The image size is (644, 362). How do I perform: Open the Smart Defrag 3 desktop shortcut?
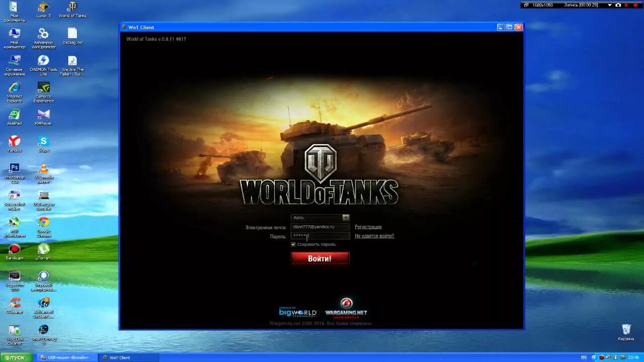click(43, 335)
